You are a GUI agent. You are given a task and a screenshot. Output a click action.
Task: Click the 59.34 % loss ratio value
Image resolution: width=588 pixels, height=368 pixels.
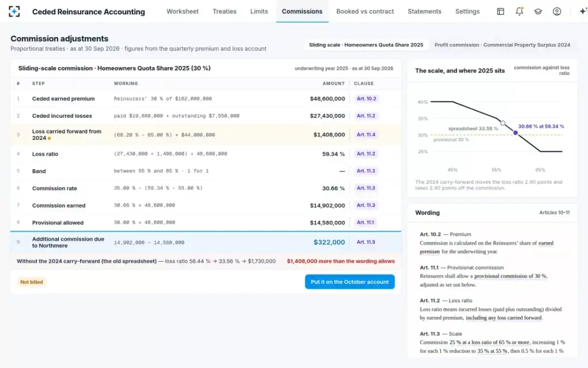333,154
